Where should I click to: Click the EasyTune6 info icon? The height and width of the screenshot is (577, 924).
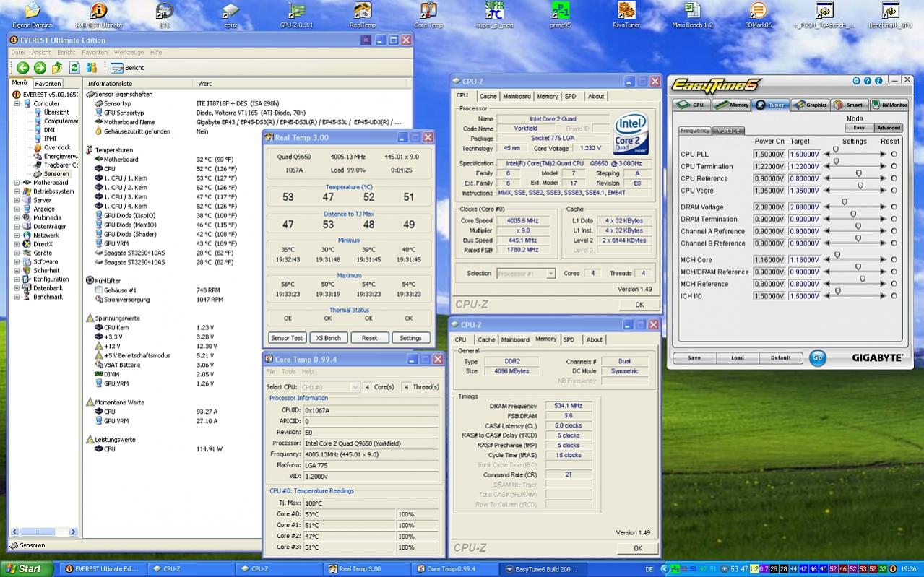(878, 81)
